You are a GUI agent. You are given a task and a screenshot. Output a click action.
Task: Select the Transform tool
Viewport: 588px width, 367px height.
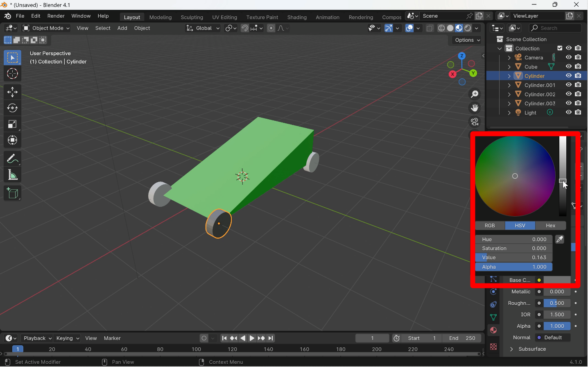click(x=12, y=140)
